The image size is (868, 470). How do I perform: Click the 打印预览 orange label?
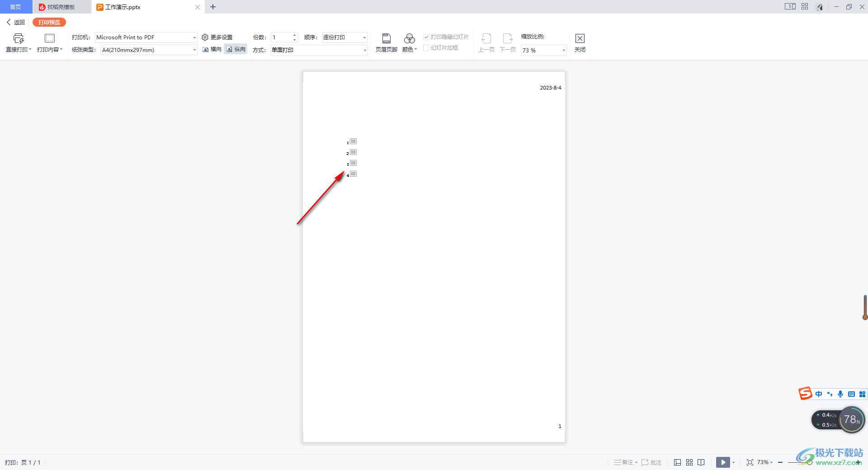(x=49, y=22)
